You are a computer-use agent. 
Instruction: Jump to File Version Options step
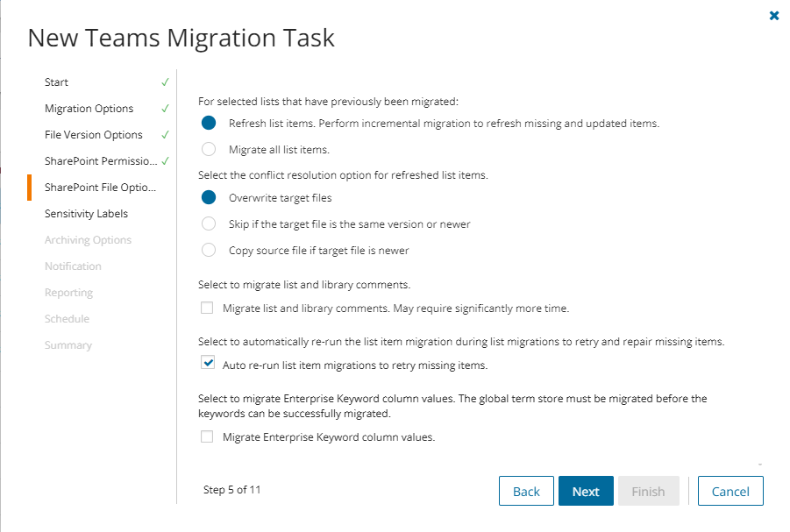[94, 134]
